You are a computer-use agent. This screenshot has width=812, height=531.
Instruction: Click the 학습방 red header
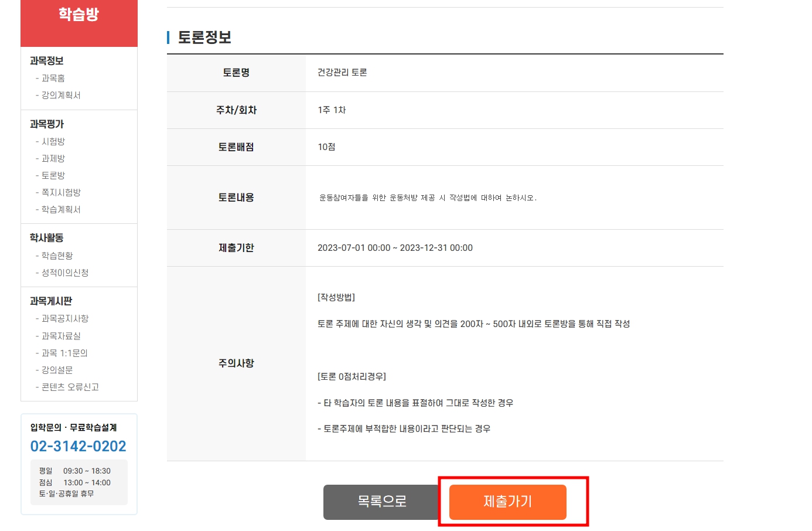click(x=79, y=15)
